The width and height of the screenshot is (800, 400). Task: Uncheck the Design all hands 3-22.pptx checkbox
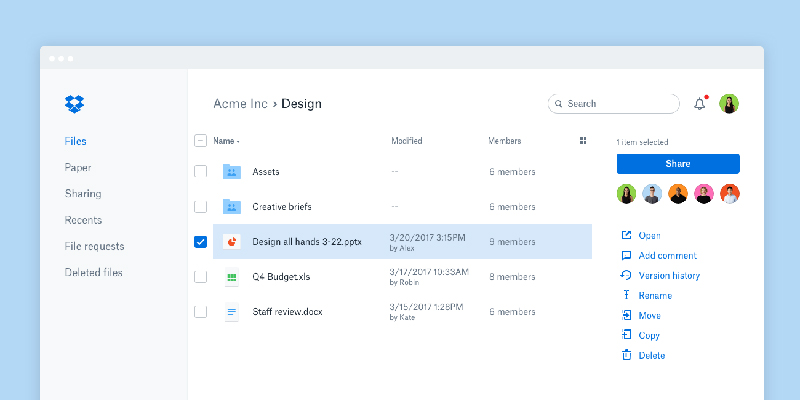coord(200,242)
